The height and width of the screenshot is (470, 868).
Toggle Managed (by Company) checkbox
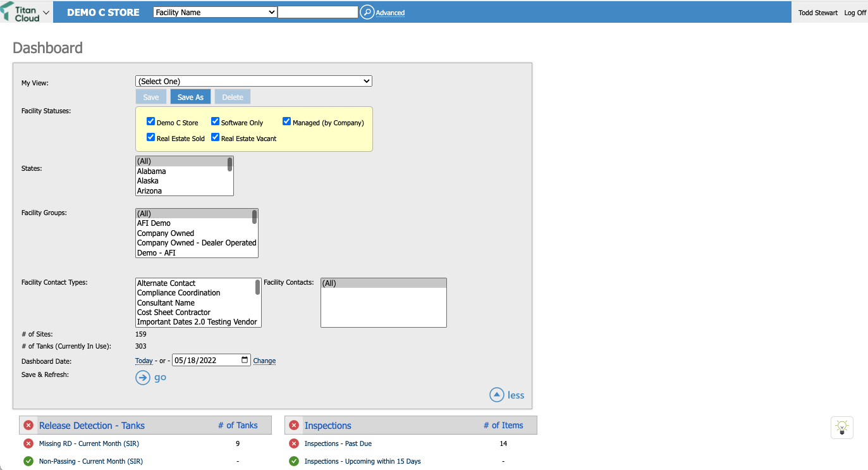coord(286,121)
